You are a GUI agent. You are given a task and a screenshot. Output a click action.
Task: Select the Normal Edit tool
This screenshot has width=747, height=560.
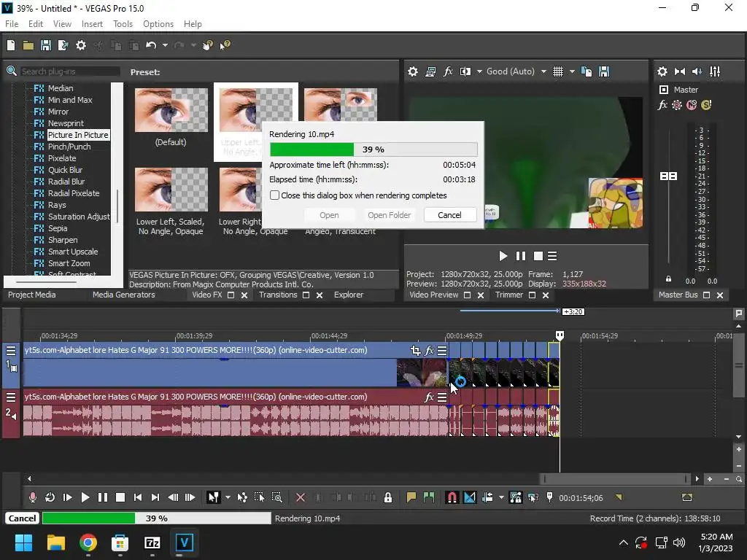(213, 497)
